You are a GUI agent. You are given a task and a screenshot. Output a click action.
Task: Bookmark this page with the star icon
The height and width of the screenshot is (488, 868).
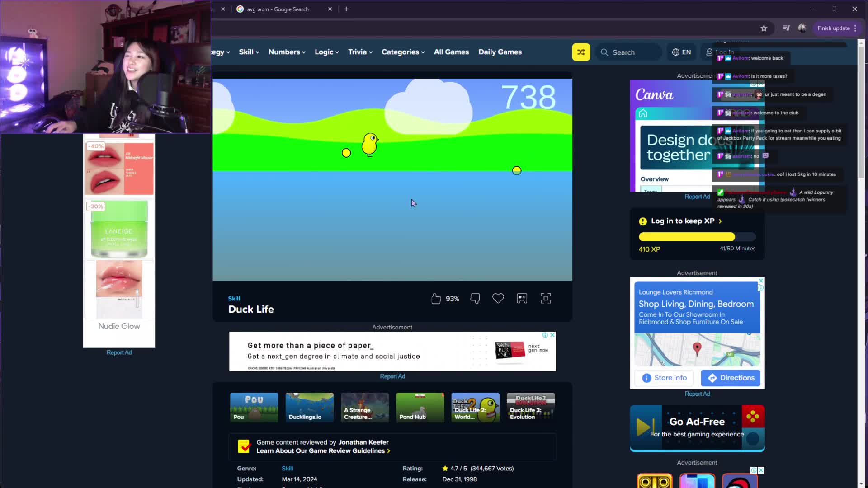pyautogui.click(x=764, y=28)
